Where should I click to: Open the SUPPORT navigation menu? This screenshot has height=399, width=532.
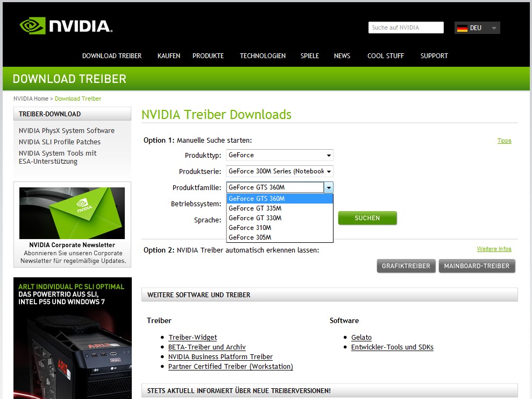(434, 55)
